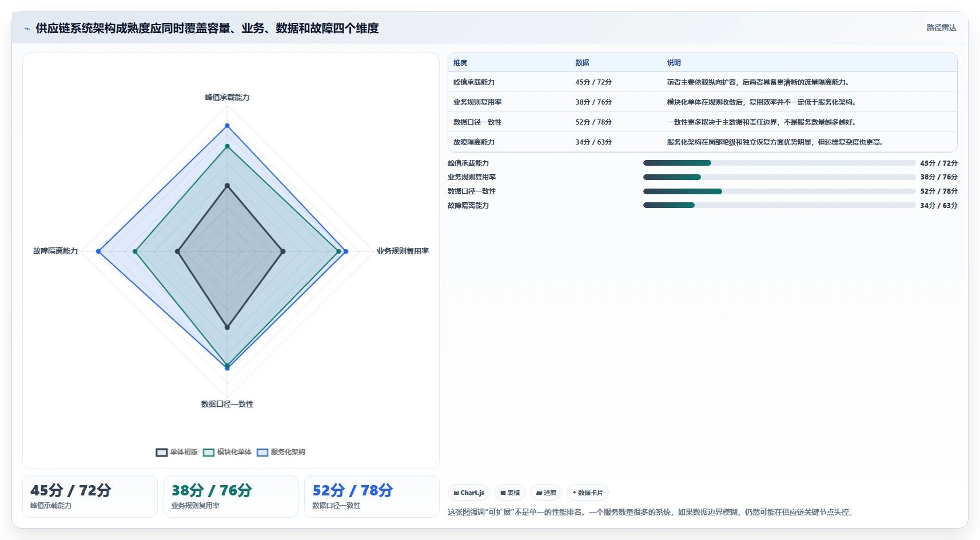Click the radar axis label 峰值承载能力
Screen dimensions: 980x540
pyautogui.click(x=227, y=97)
